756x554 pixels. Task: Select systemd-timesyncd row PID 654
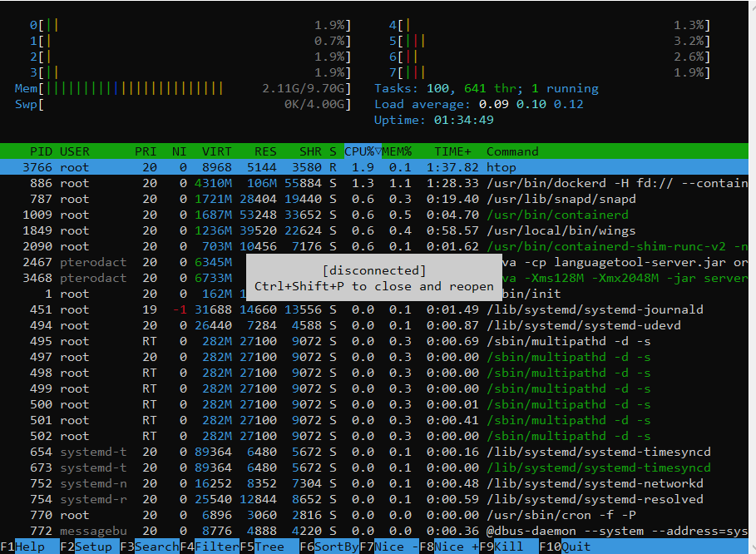click(x=374, y=452)
